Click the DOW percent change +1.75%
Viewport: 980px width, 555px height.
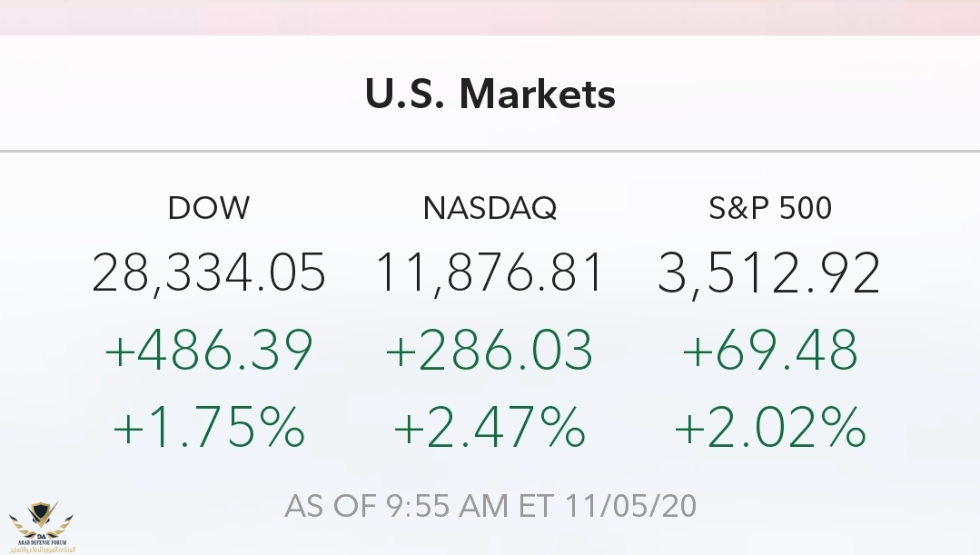click(x=209, y=427)
